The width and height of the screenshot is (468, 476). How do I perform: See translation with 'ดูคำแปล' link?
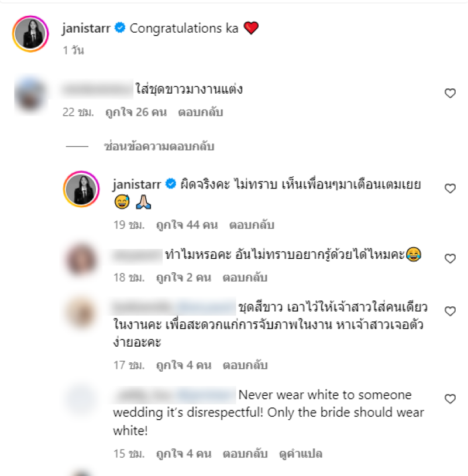coord(301,454)
